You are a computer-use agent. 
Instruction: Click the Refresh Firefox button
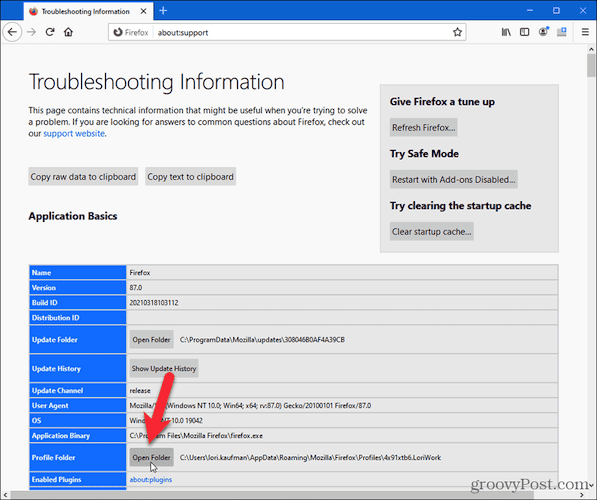tap(423, 128)
